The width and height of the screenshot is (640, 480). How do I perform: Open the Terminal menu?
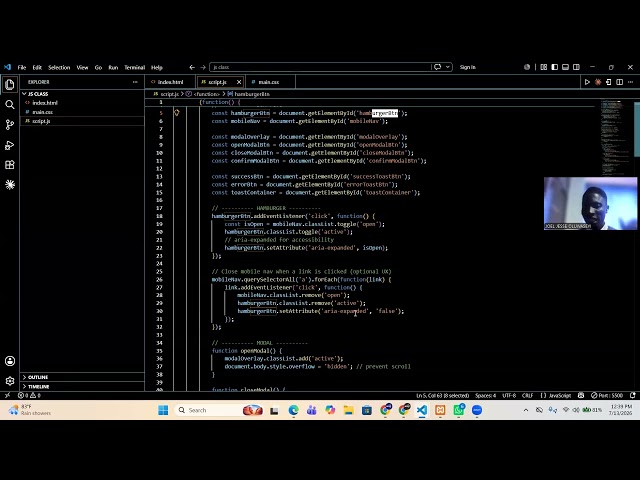pyautogui.click(x=135, y=67)
